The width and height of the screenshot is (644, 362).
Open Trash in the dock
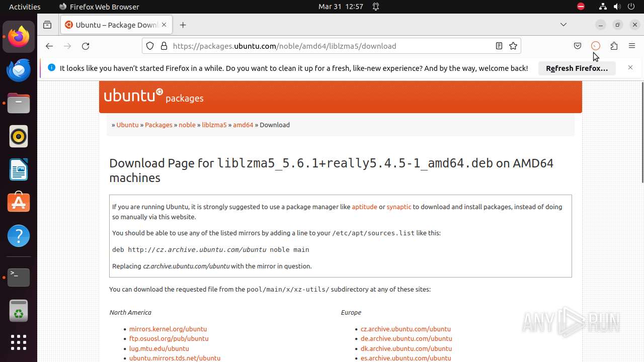19,310
